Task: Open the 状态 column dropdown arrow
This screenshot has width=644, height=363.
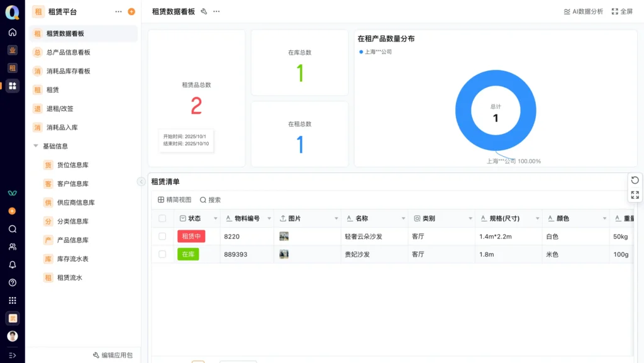Action: [215, 219]
